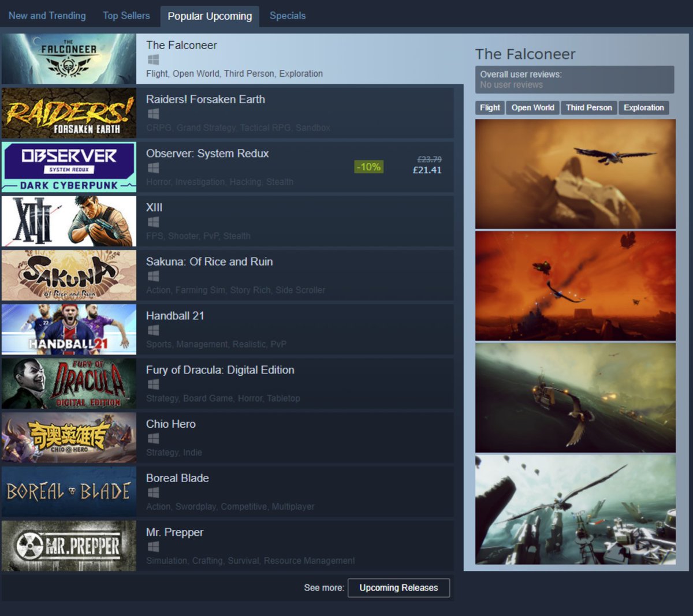Click 'Strategy, Indie' tags under Chio Hero
Image resolution: width=693 pixels, height=616 pixels.
click(174, 453)
